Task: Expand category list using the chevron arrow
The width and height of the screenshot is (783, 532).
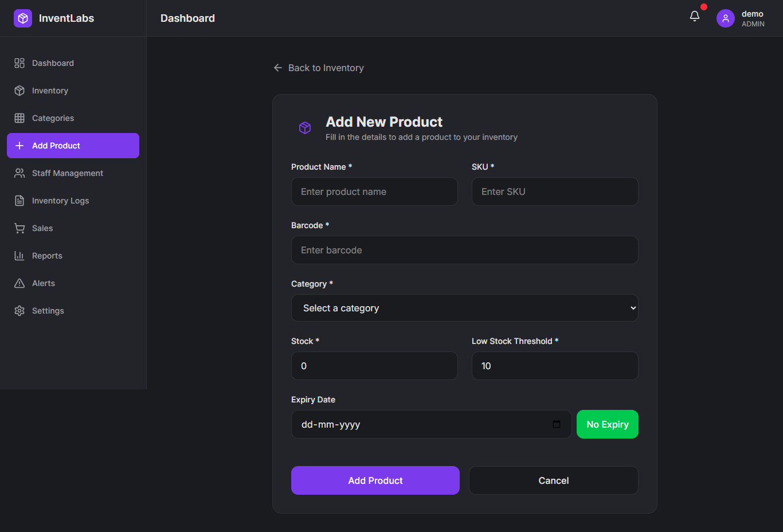Action: tap(633, 308)
